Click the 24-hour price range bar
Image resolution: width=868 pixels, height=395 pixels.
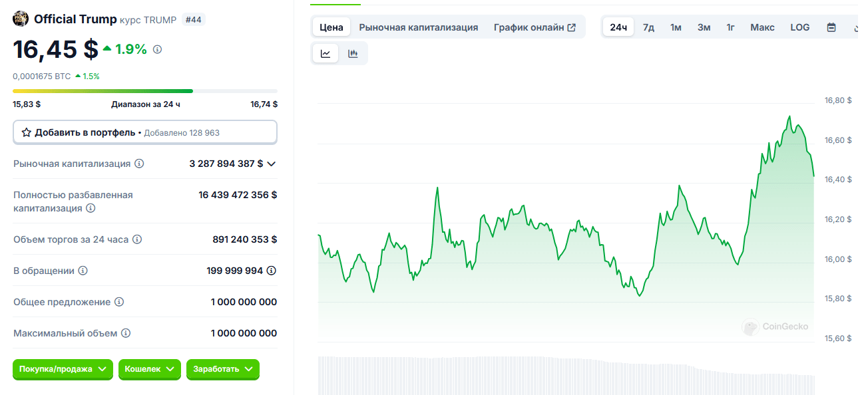(145, 90)
